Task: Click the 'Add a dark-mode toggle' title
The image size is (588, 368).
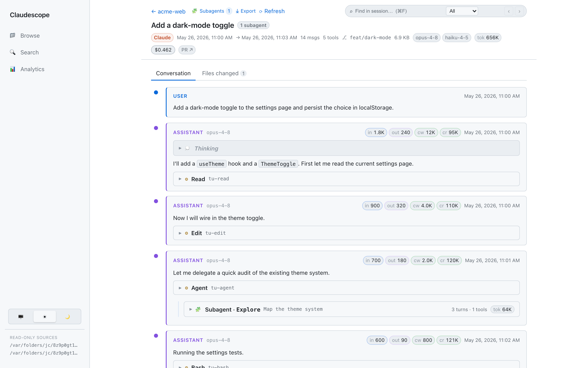Action: 193,25
